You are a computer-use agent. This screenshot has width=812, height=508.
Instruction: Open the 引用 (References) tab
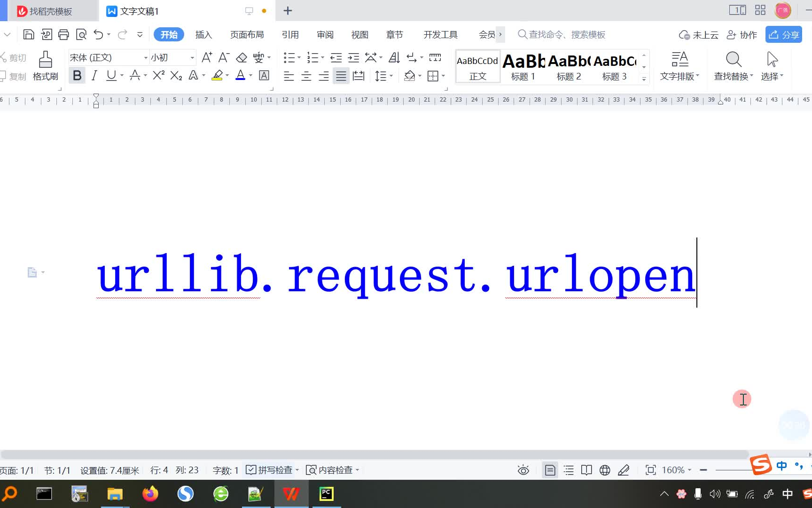click(290, 35)
